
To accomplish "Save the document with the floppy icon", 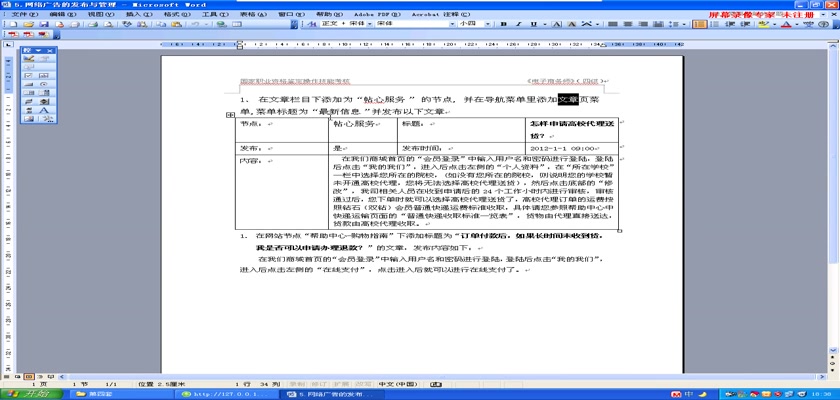I will click(43, 24).
